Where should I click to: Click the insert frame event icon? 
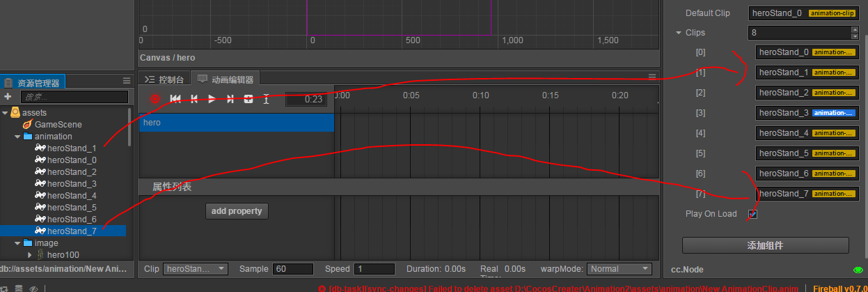[x=266, y=99]
